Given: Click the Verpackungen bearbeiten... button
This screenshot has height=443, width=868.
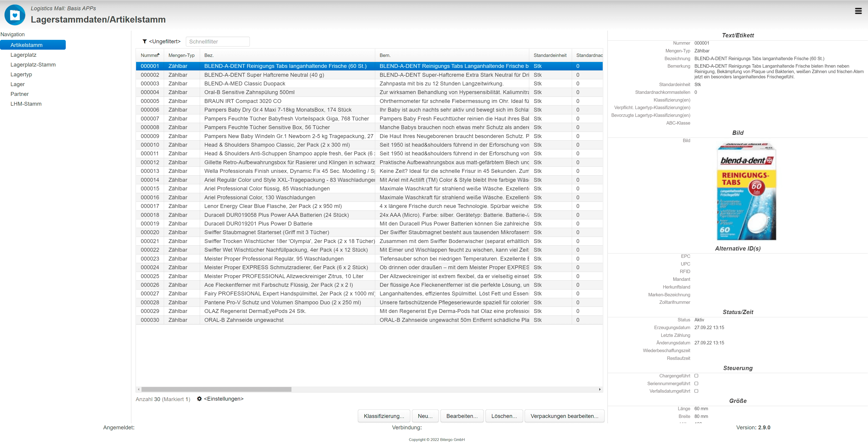Looking at the screenshot, I should click(x=564, y=416).
